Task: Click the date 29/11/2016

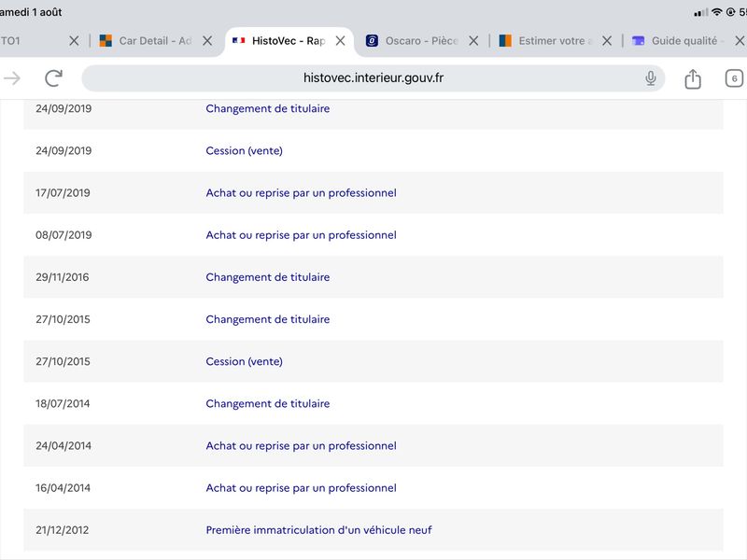Action: (x=63, y=277)
